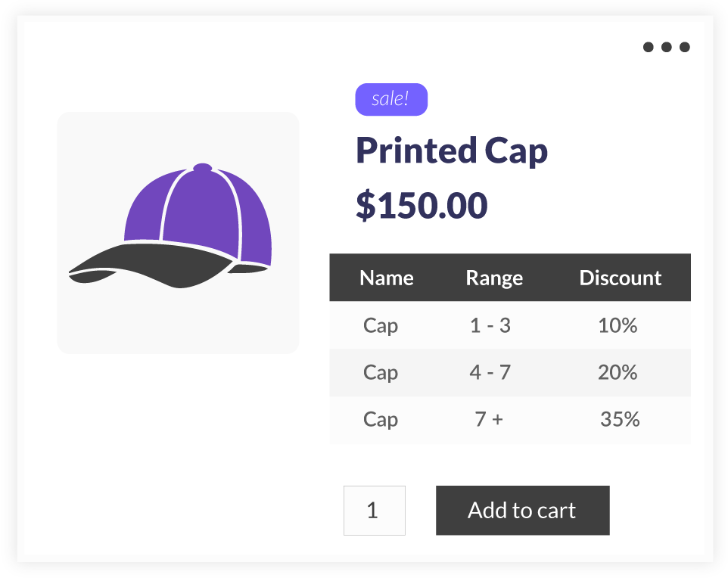Click the Name column header
The height and width of the screenshot is (581, 728).
(x=386, y=278)
